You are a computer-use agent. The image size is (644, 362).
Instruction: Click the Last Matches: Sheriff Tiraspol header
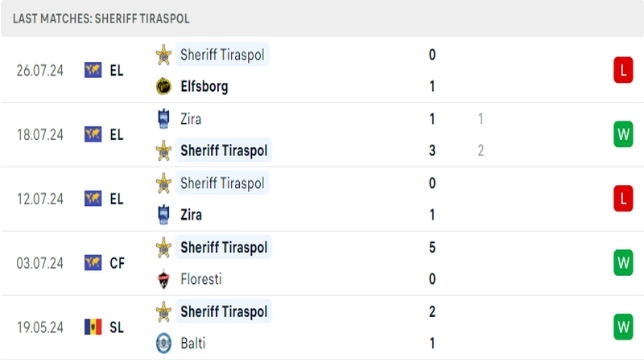(101, 19)
